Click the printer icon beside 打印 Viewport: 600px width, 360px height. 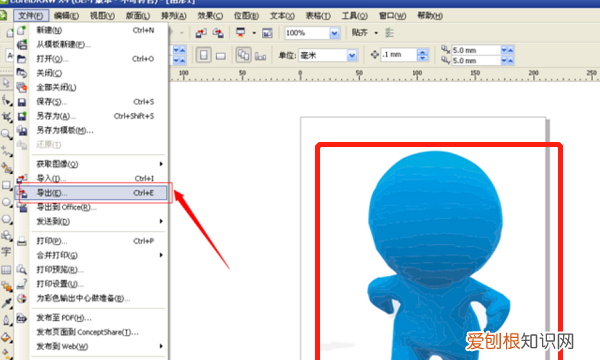[x=22, y=241]
